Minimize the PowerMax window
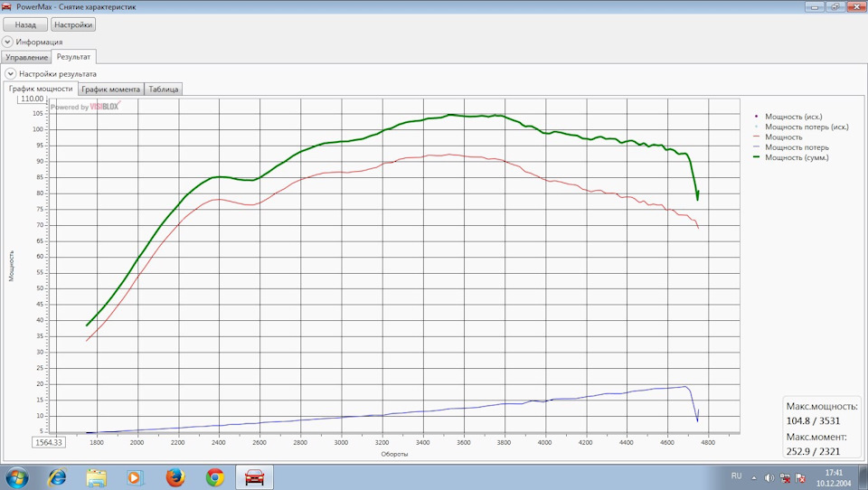The width and height of the screenshot is (868, 490). pos(815,6)
